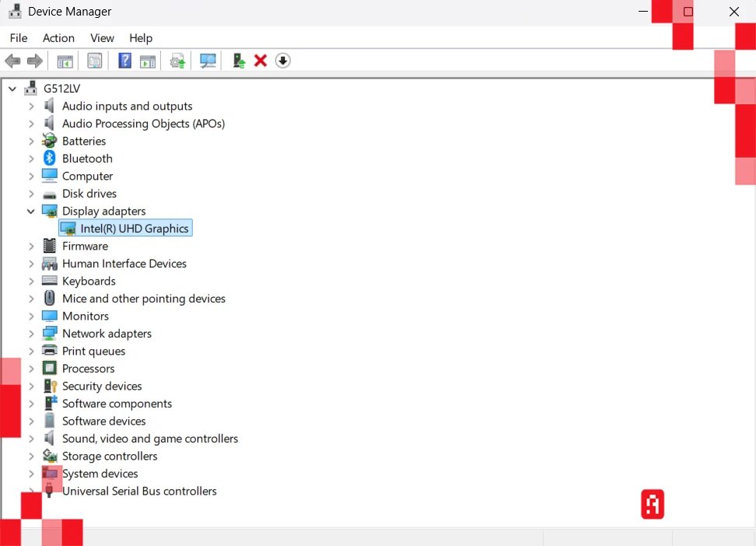
Task: Click Show/Hide Console Tree toolbar icon
Action: tap(65, 61)
